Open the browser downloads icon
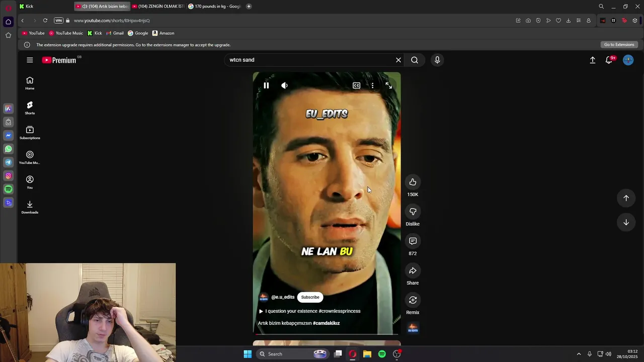This screenshot has height=362, width=644. pos(568,21)
